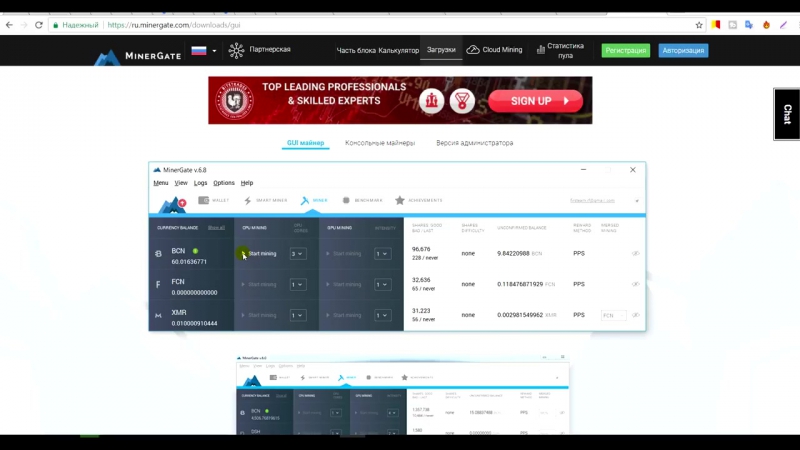Click the Cloud Mining cloud icon

coord(473,49)
